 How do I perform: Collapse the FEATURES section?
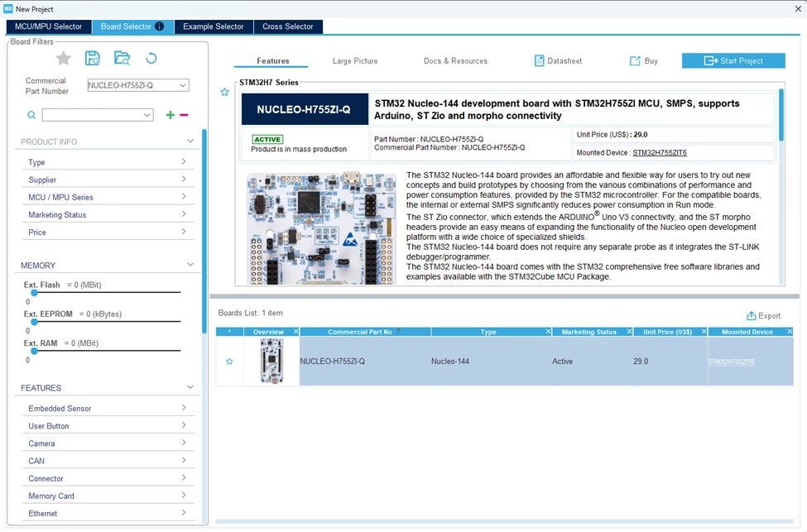(190, 387)
